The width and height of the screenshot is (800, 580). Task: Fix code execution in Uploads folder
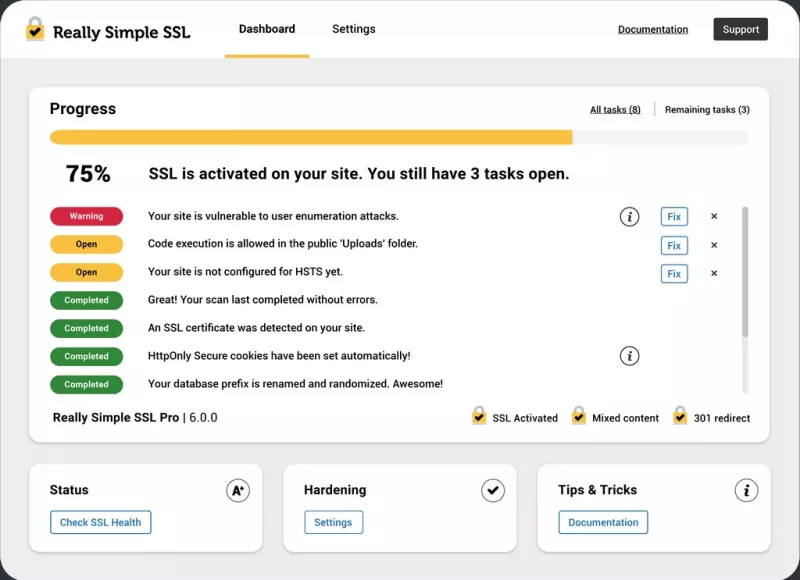click(674, 245)
